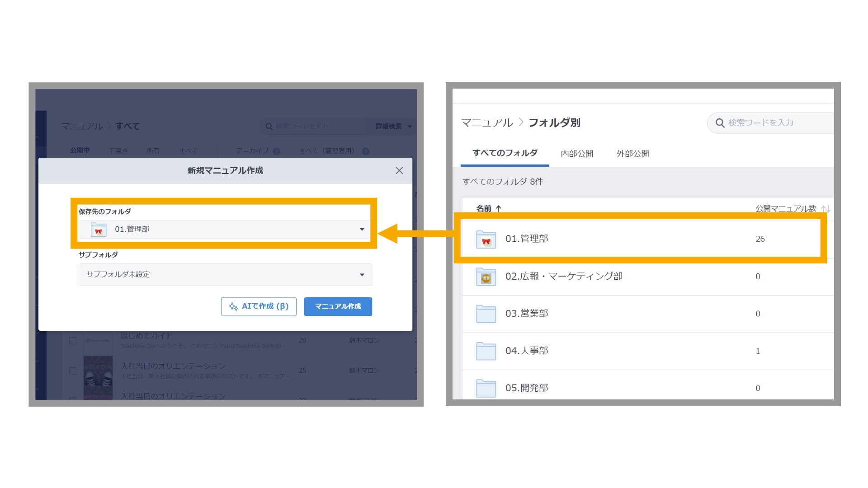Sort by 公開マニュアル数 column arrows
Screen dimensions: 868x488
coord(826,209)
